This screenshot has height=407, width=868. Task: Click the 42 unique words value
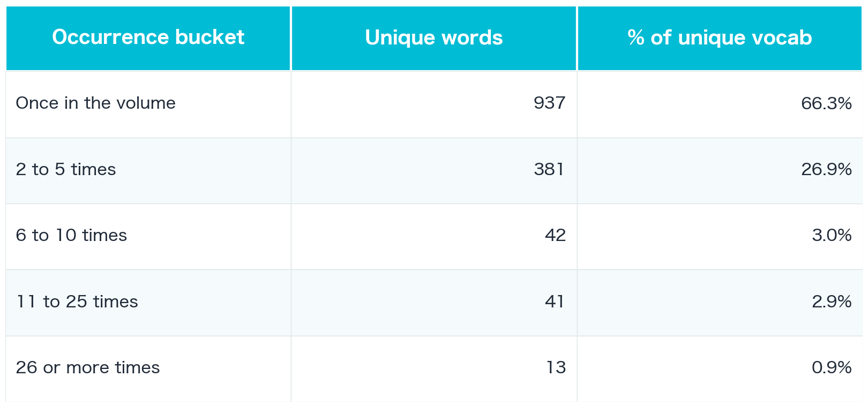click(555, 235)
